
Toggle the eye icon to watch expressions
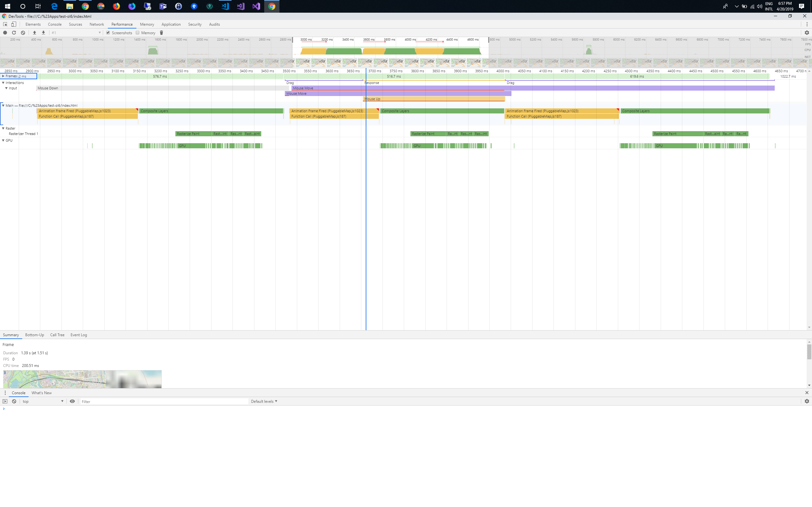pos(72,401)
